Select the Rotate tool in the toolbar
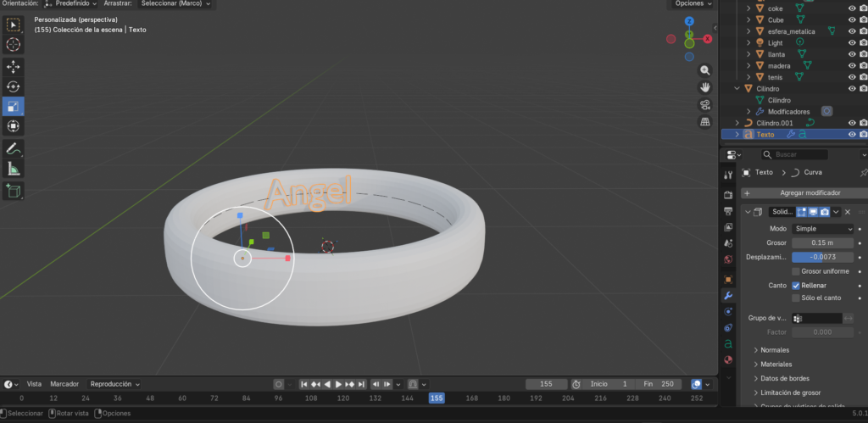The image size is (868, 423). pyautogui.click(x=14, y=86)
